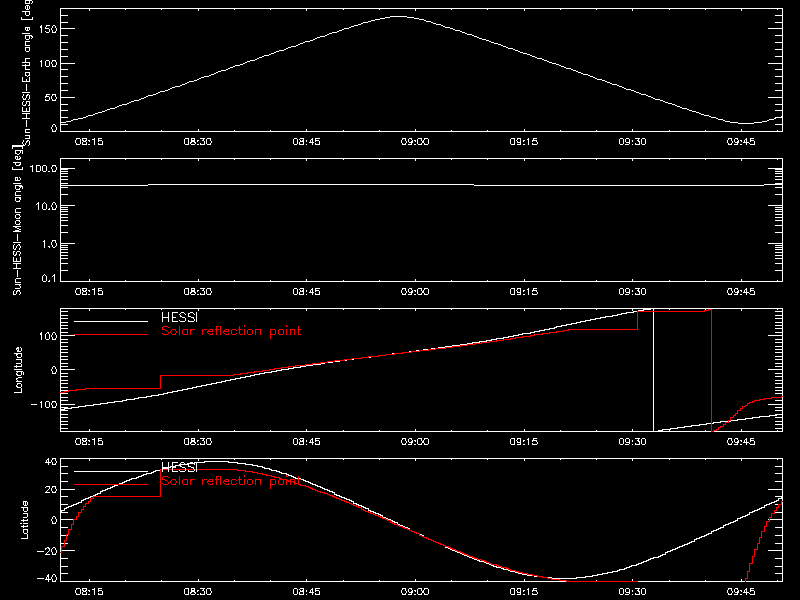Viewport: 800px width, 600px height.
Task: Click the HESSI legend label in Longitude plot
Action: pos(179,317)
